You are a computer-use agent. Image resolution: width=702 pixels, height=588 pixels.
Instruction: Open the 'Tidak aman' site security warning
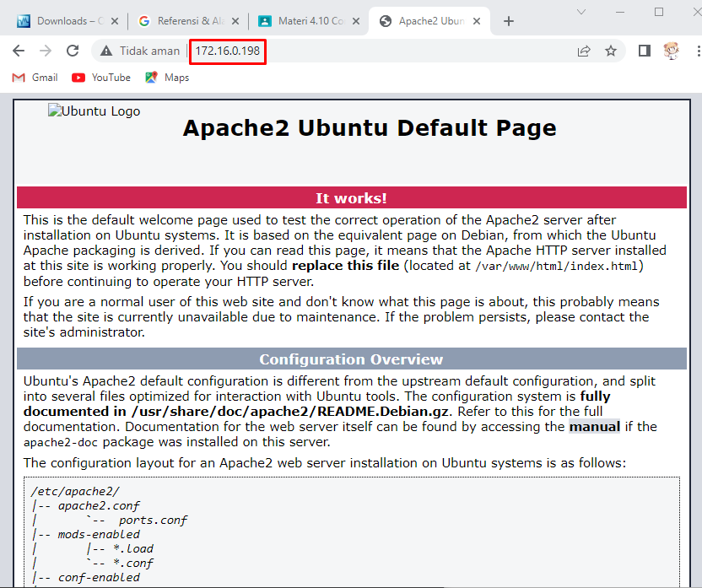click(x=140, y=51)
